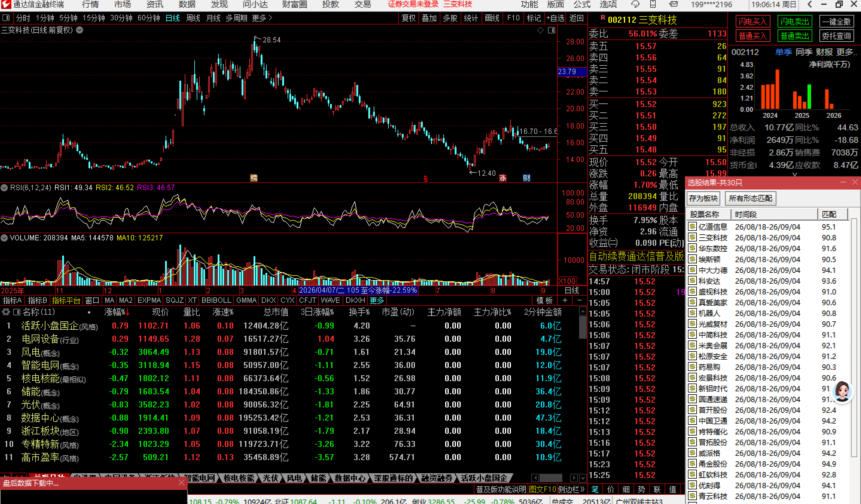Open the mail messages icon
Screen dimensions: 861x504
pyautogui.click(x=674, y=4)
